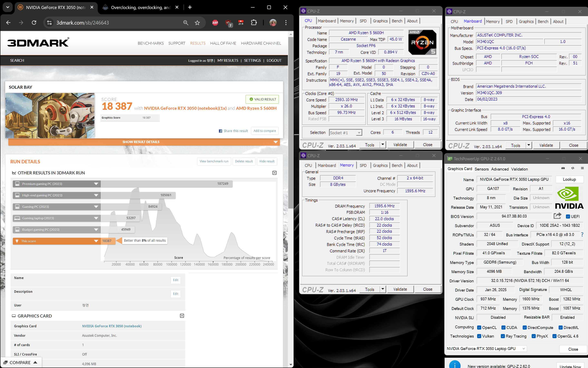Image resolution: width=588 pixels, height=368 pixels.
Task: Open HALL OF FAME menu on 3DMark
Action: (x=223, y=43)
